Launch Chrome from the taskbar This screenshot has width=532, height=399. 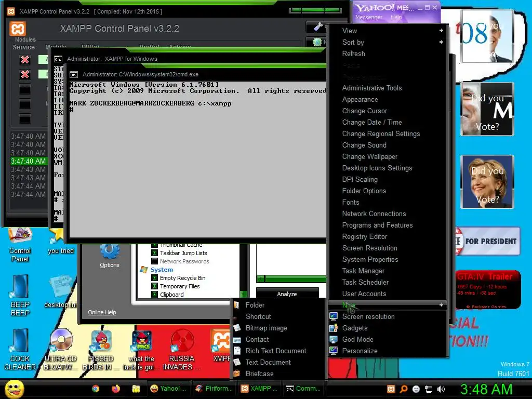(x=96, y=389)
